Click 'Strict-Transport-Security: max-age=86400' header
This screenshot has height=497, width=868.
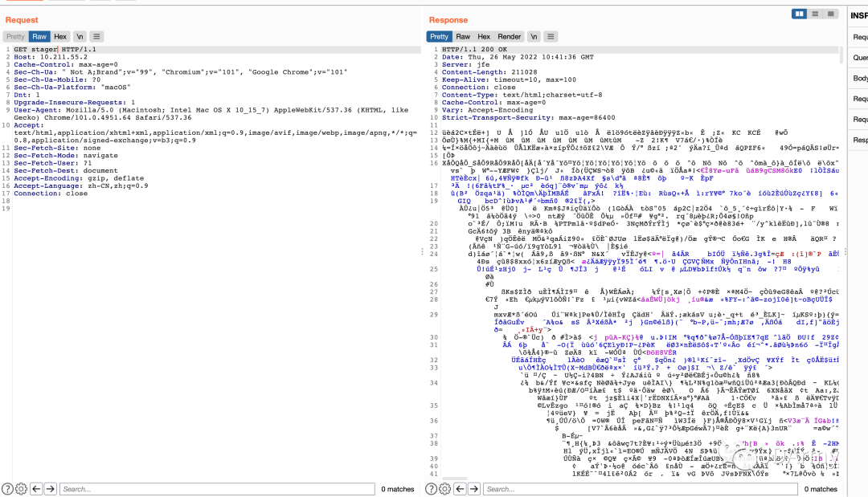tap(528, 118)
